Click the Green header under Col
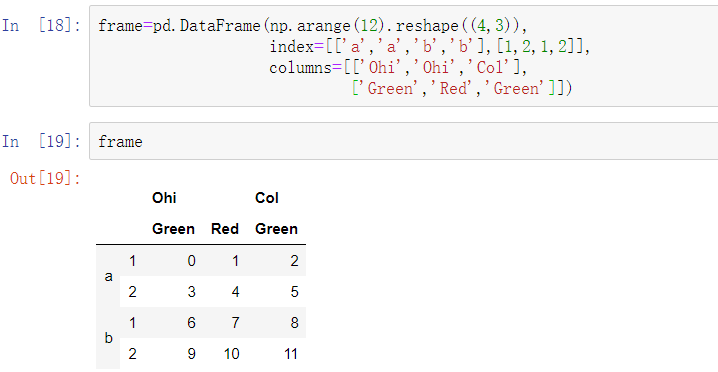 point(276,229)
